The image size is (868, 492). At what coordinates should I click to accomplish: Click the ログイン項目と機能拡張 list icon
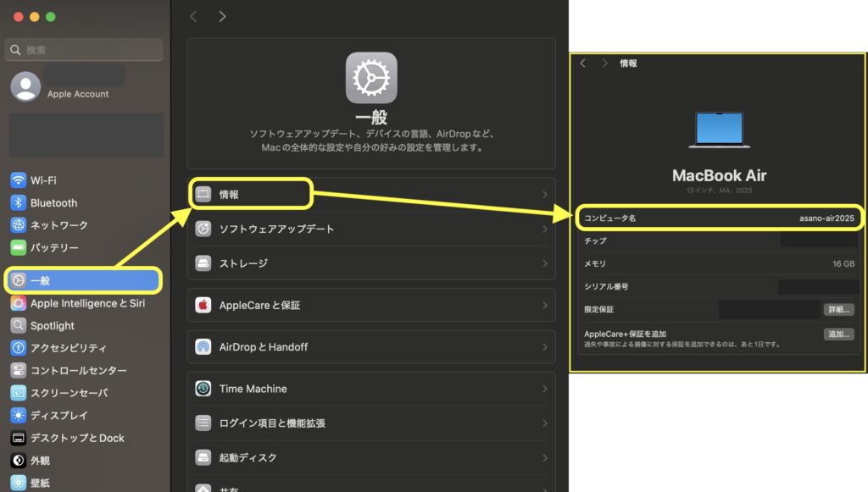click(x=203, y=423)
